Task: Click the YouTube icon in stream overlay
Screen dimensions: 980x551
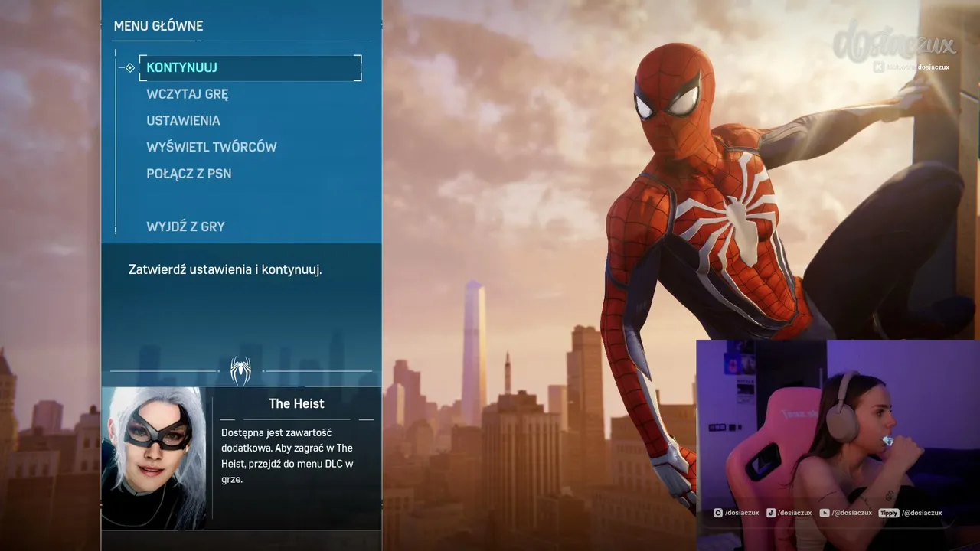Action: point(825,513)
